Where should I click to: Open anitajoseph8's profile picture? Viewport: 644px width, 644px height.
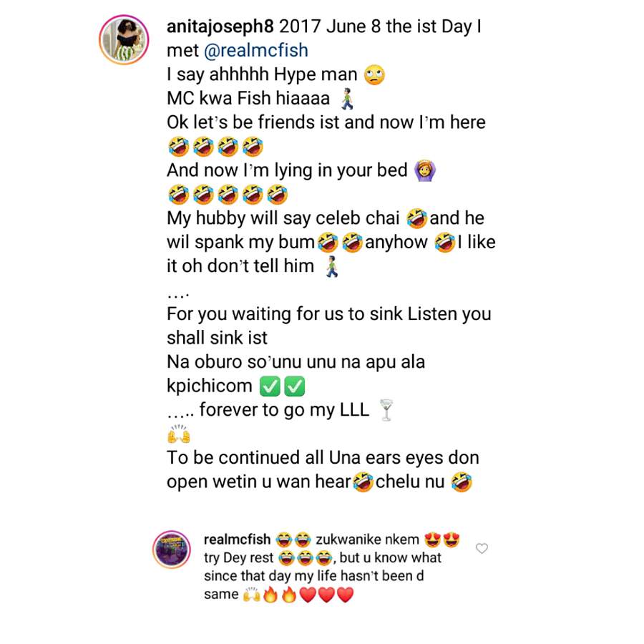124,39
